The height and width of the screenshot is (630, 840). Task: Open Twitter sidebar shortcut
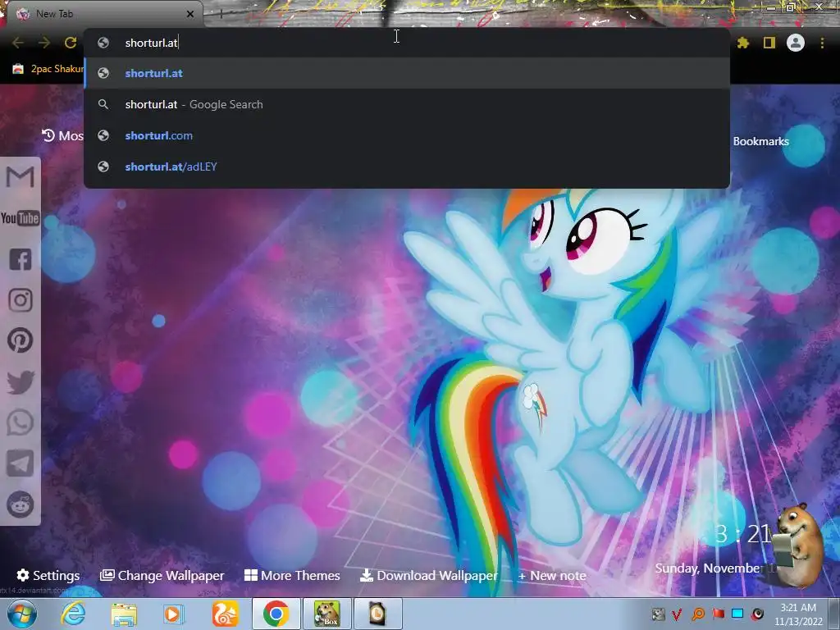click(21, 382)
